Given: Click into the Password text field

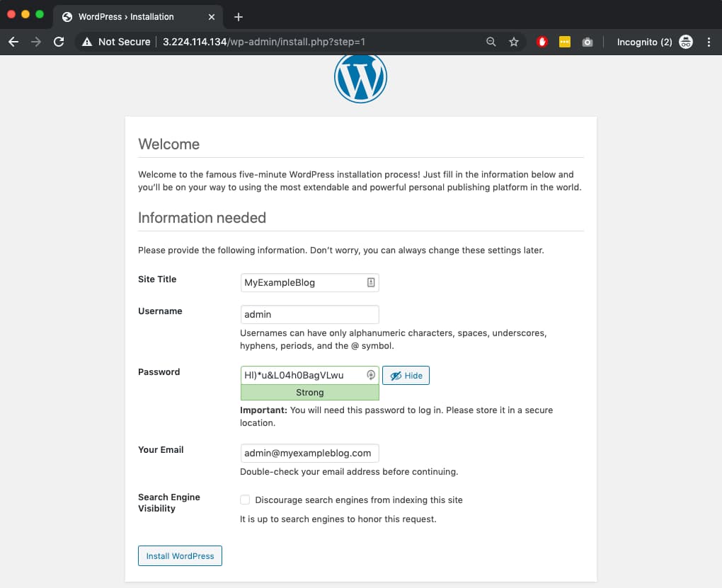Looking at the screenshot, I should click(309, 375).
